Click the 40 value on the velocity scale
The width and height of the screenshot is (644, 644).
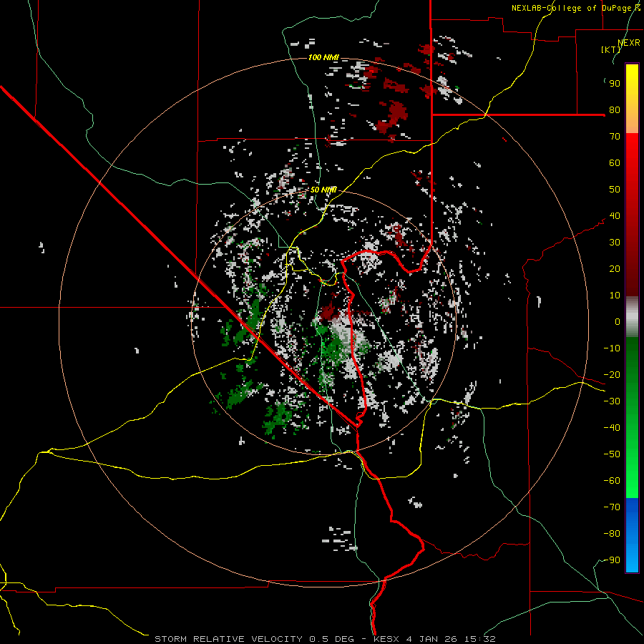(x=615, y=216)
